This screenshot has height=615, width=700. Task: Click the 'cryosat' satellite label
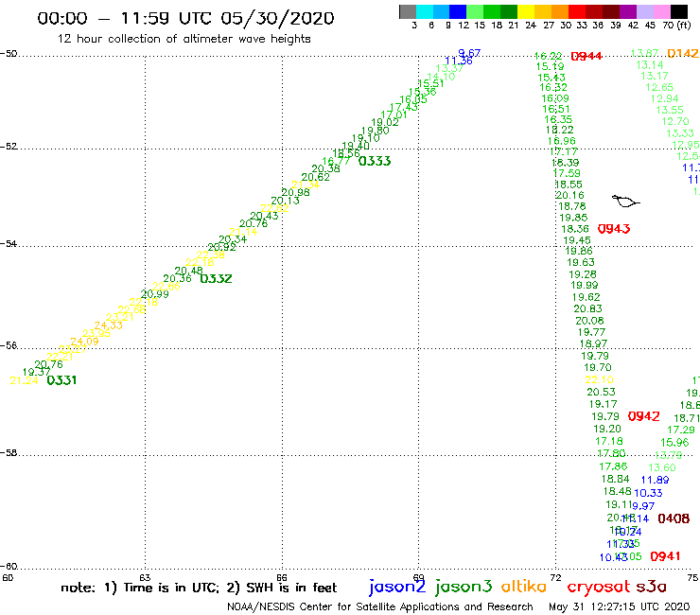(x=599, y=588)
